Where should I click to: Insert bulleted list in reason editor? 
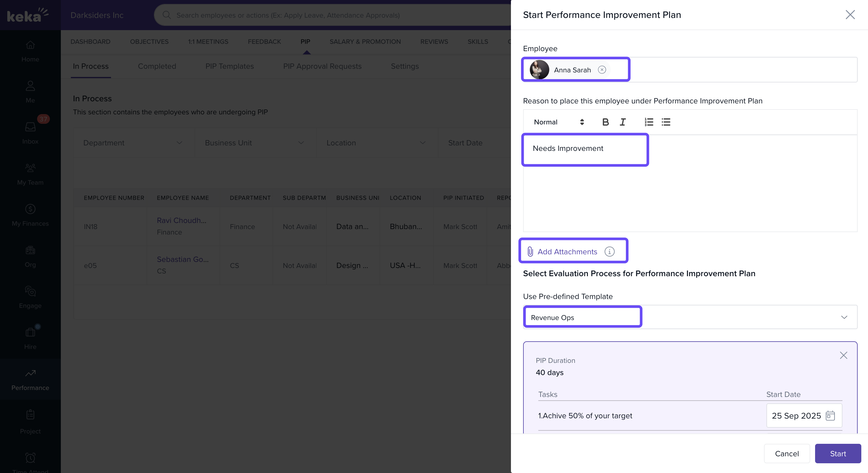coord(666,122)
